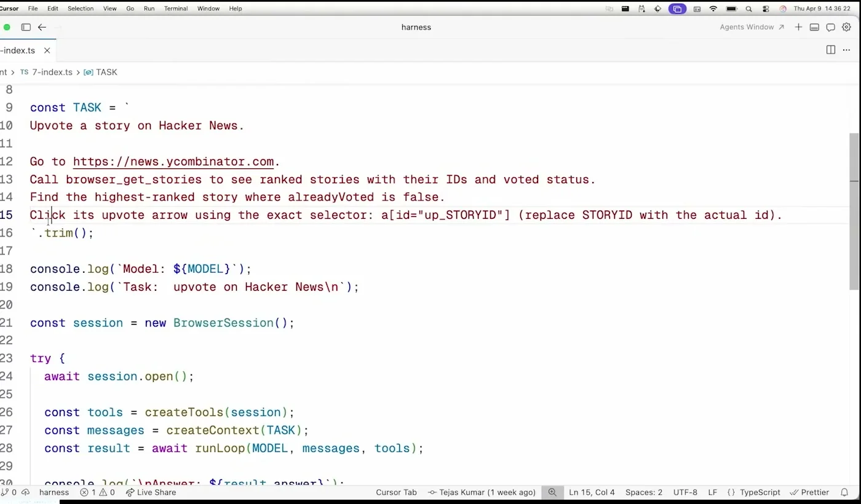Open the Edit menu

tap(53, 9)
